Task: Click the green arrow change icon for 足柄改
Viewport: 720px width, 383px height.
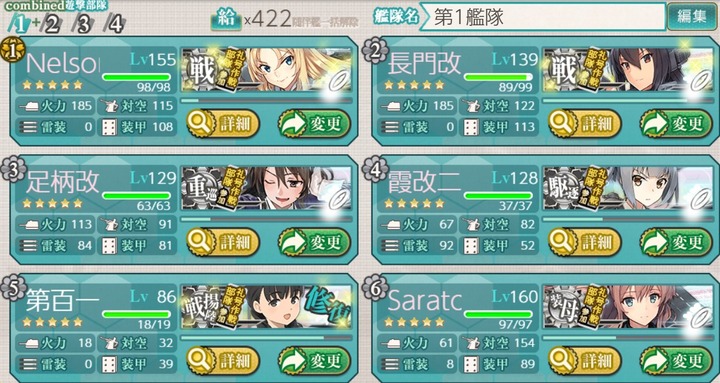Action: pos(293,242)
